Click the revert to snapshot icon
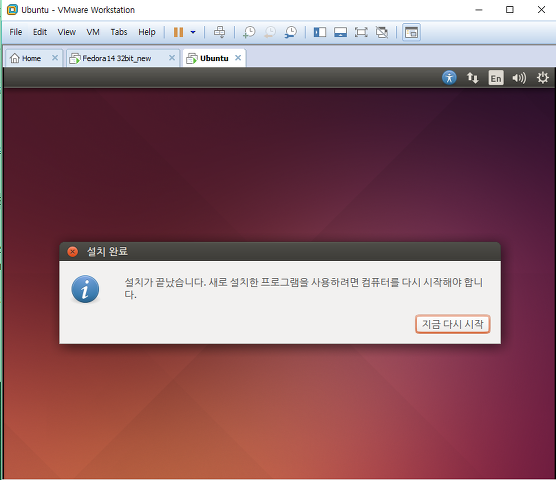Image resolution: width=556 pixels, height=480 pixels. point(270,32)
